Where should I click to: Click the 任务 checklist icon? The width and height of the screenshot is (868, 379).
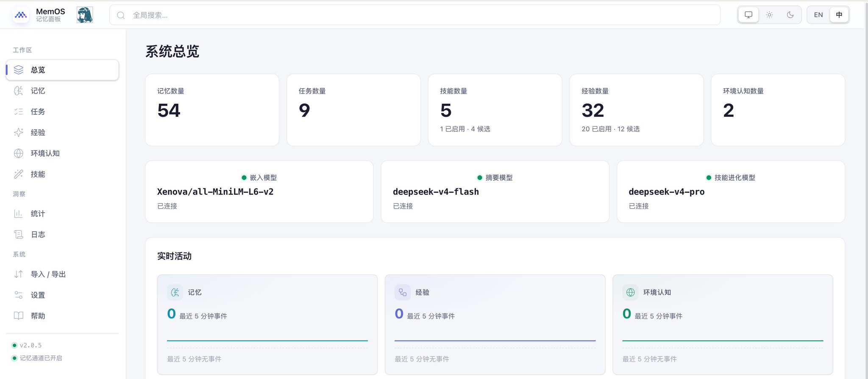[19, 111]
